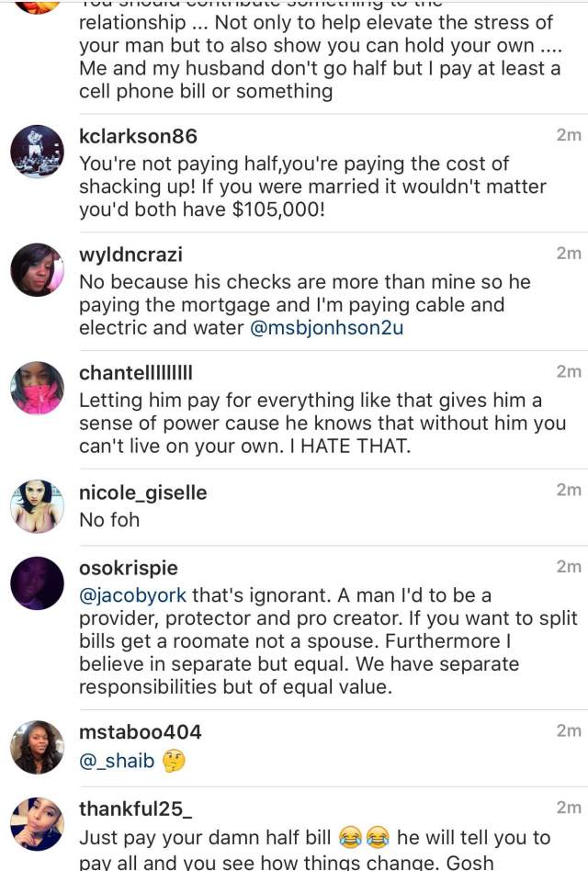Viewport: 588px width, 871px height.
Task: Open mstaboo404's profile picture
Action: 37,747
